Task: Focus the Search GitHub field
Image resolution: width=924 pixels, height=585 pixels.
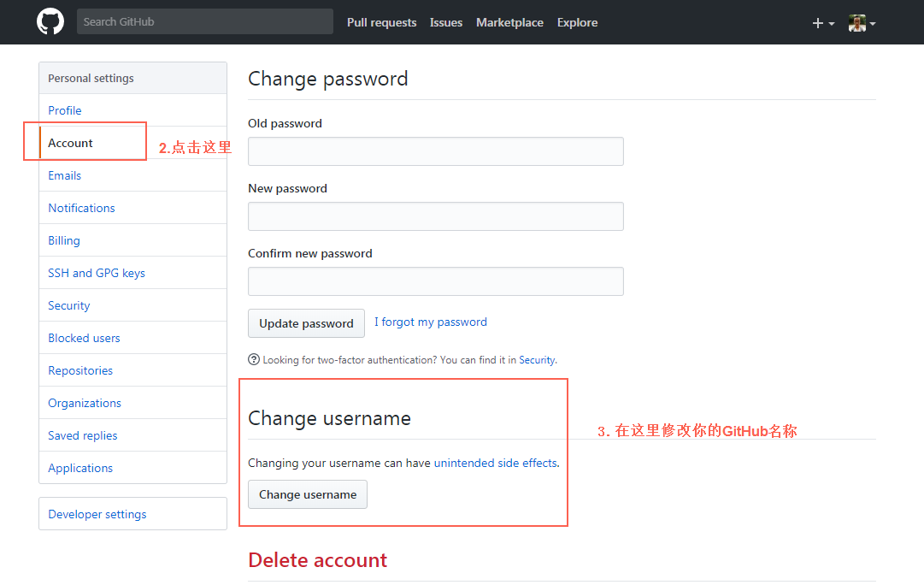Action: coord(204,22)
